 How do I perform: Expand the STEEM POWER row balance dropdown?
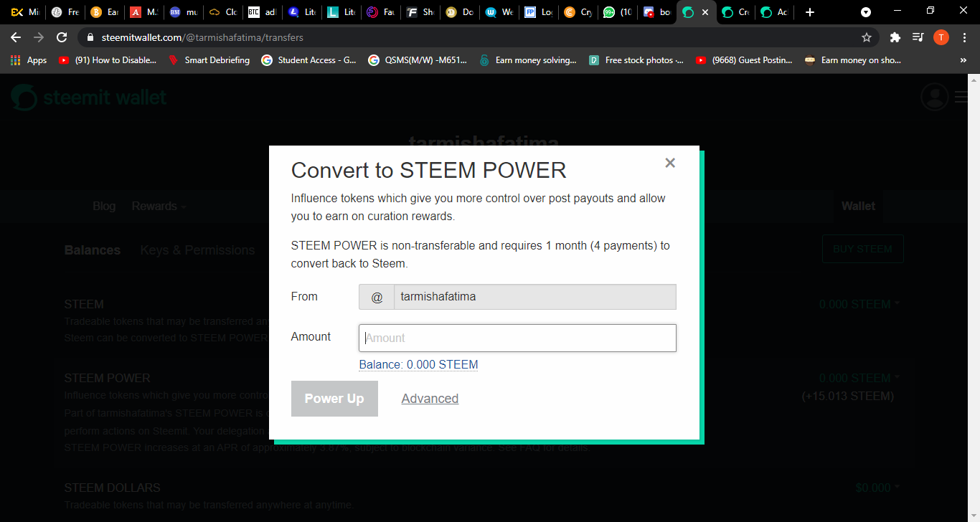(859, 378)
